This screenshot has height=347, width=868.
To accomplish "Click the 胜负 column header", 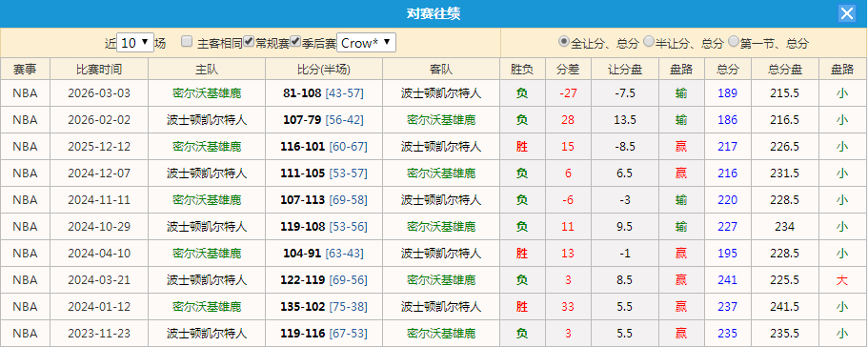I will 522,70.
